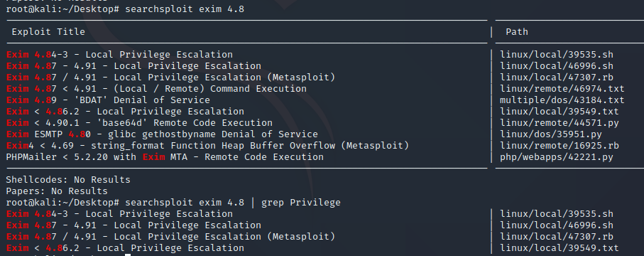Click the PHPMailer < 5.2.20 exploit title
The image size is (644, 256).
click(165, 157)
